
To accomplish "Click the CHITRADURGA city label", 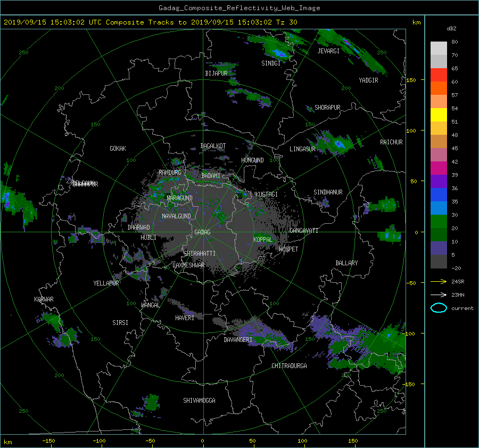I will point(290,366).
